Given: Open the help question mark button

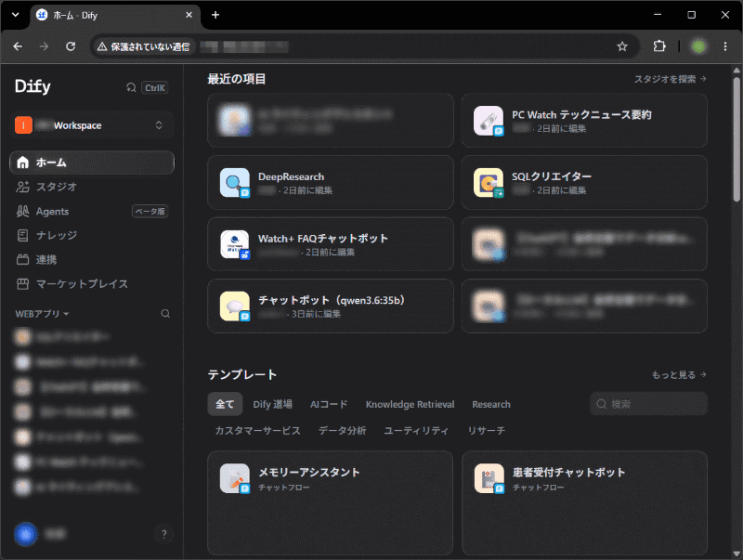Looking at the screenshot, I should coord(164,534).
